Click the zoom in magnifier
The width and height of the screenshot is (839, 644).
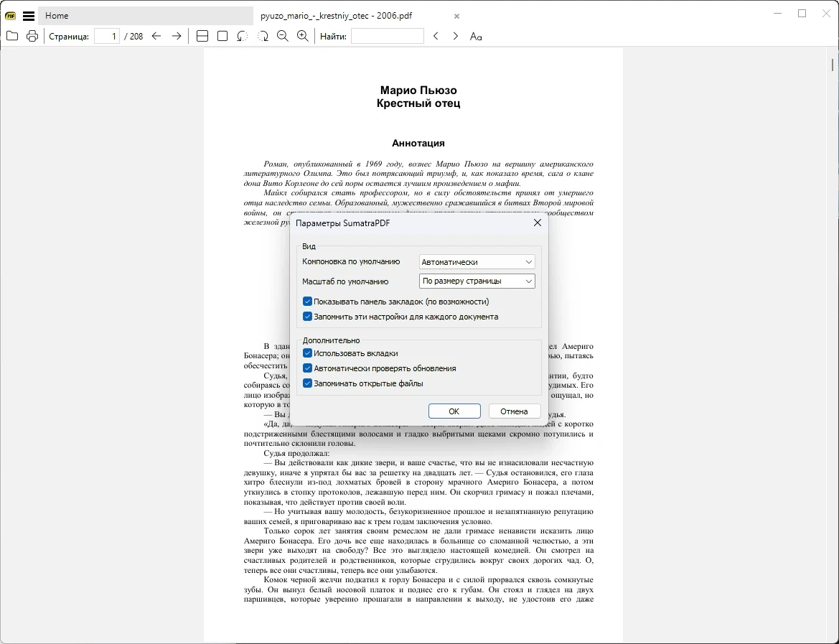pyautogui.click(x=303, y=36)
